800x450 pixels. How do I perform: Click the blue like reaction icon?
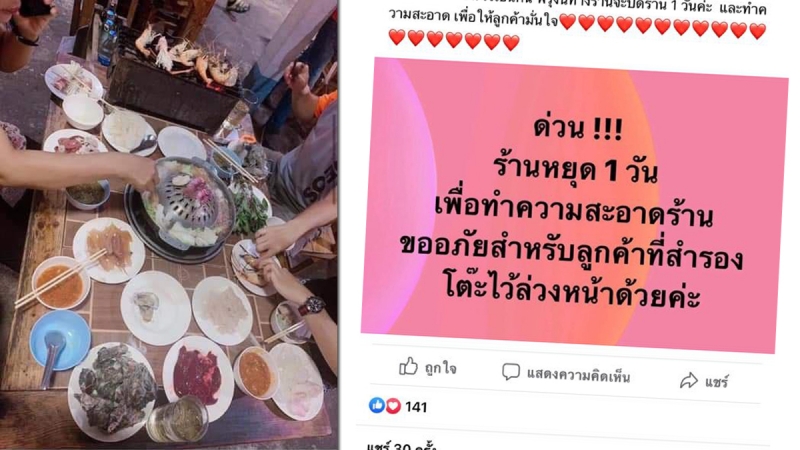(x=377, y=405)
